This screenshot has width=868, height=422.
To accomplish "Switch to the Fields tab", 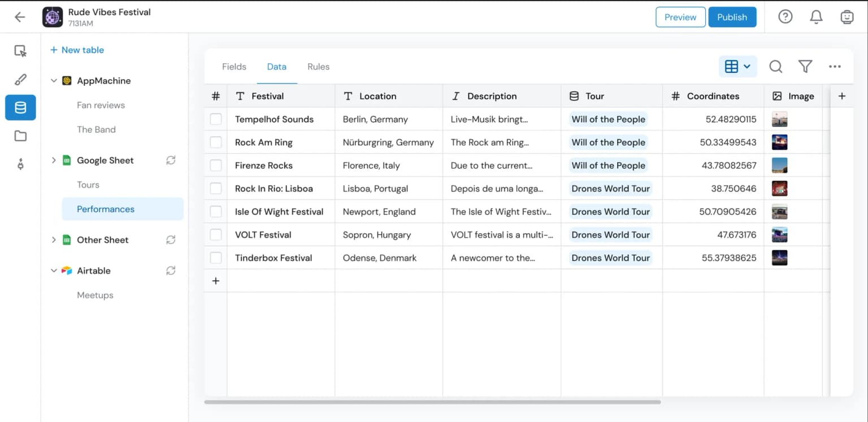I will click(x=234, y=66).
